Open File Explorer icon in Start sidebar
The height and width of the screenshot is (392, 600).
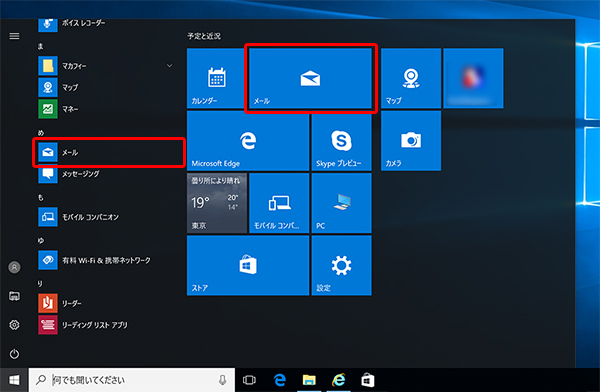tap(14, 296)
